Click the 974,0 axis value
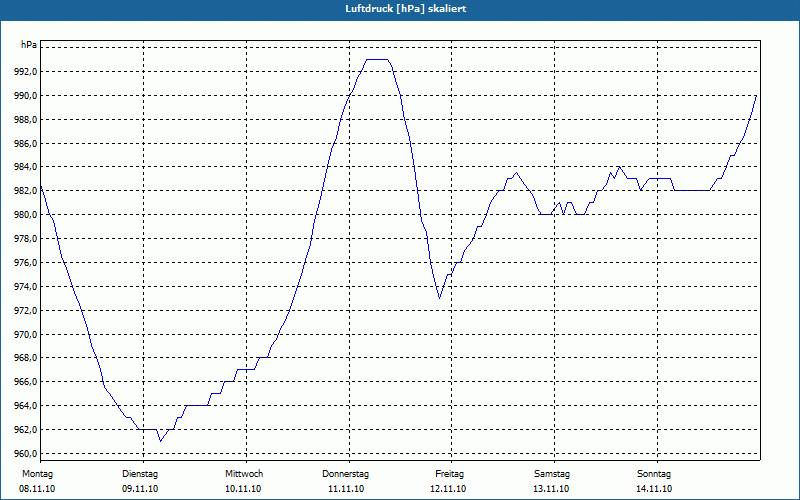Image resolution: width=800 pixels, height=500 pixels. 25,287
